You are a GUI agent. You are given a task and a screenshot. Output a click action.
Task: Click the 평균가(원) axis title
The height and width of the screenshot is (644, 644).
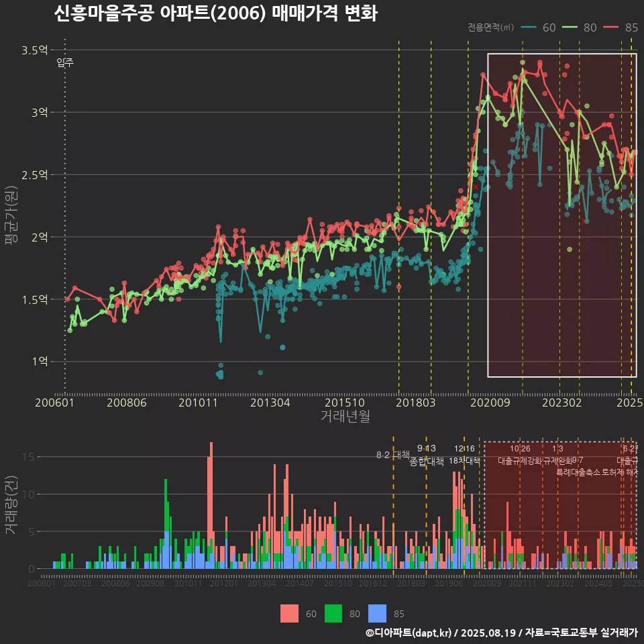click(x=11, y=215)
